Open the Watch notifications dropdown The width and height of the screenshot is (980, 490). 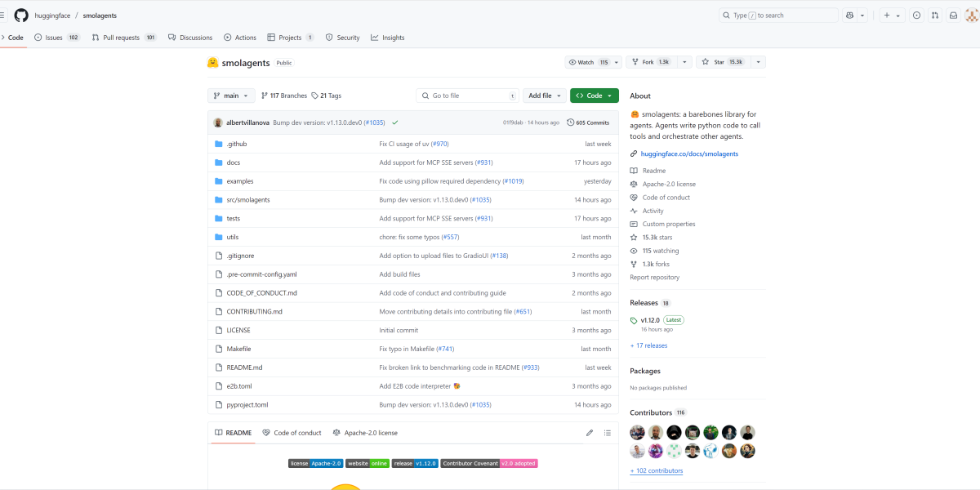(593, 62)
